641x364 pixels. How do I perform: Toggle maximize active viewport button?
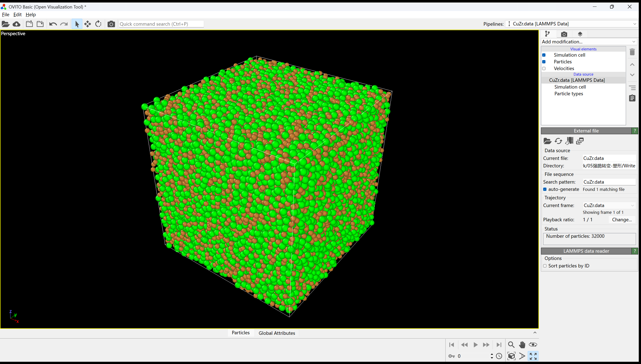click(533, 356)
